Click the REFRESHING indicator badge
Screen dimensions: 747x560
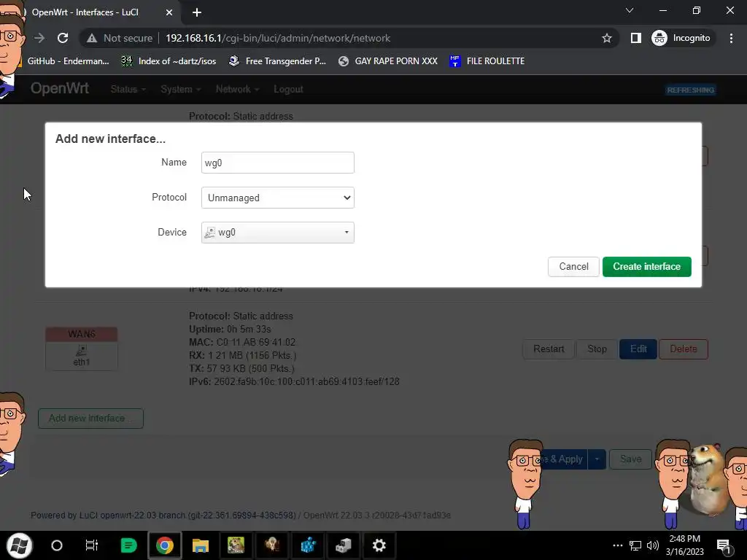[x=690, y=90]
